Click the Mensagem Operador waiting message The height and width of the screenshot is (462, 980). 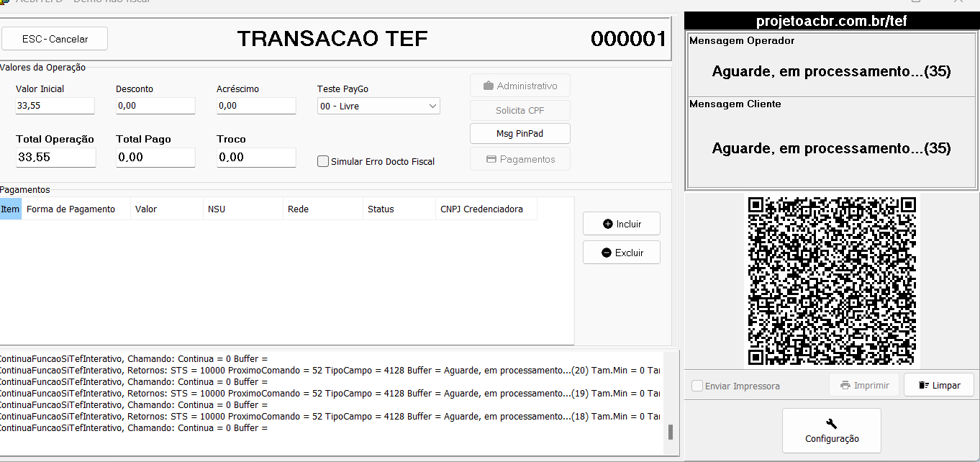point(832,71)
